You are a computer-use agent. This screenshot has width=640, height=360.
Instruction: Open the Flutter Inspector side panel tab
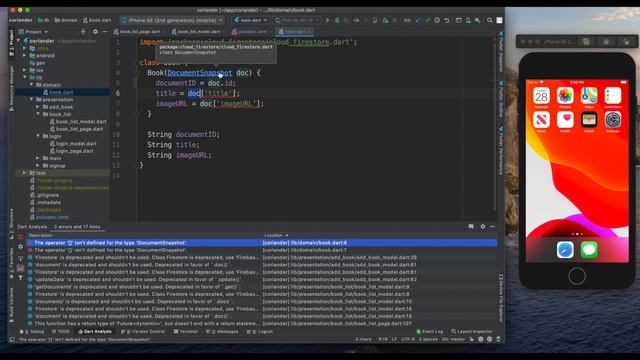point(501,53)
